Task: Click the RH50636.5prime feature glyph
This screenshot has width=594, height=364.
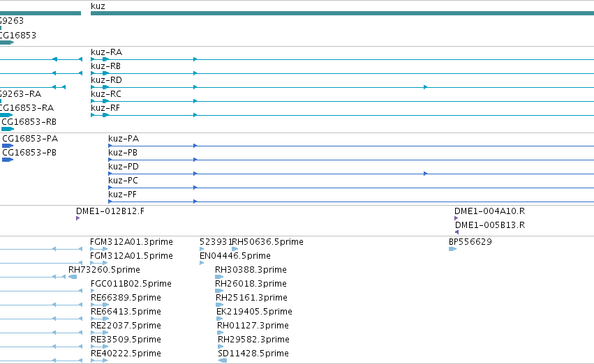Action: click(235, 249)
